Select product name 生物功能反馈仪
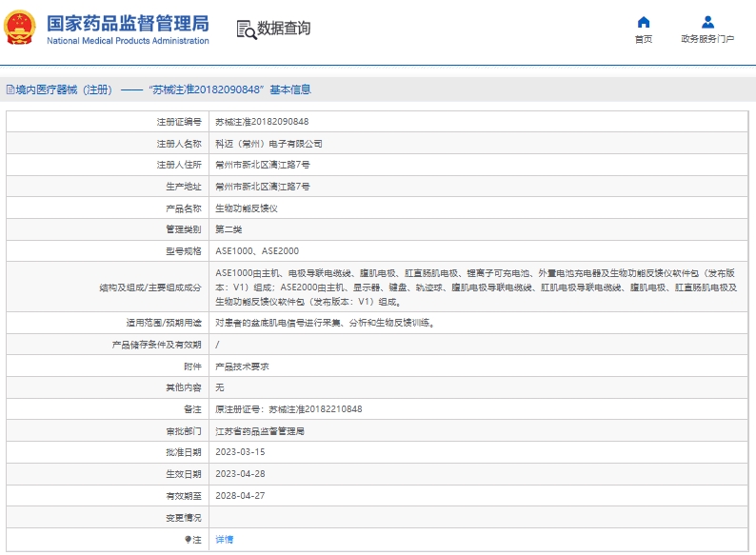 tap(247, 208)
